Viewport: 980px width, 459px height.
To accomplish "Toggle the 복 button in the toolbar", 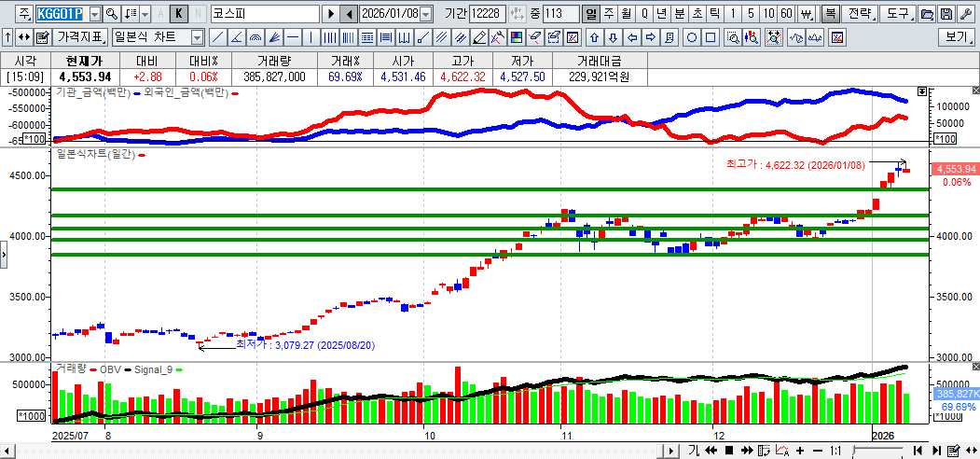I will coord(830,14).
